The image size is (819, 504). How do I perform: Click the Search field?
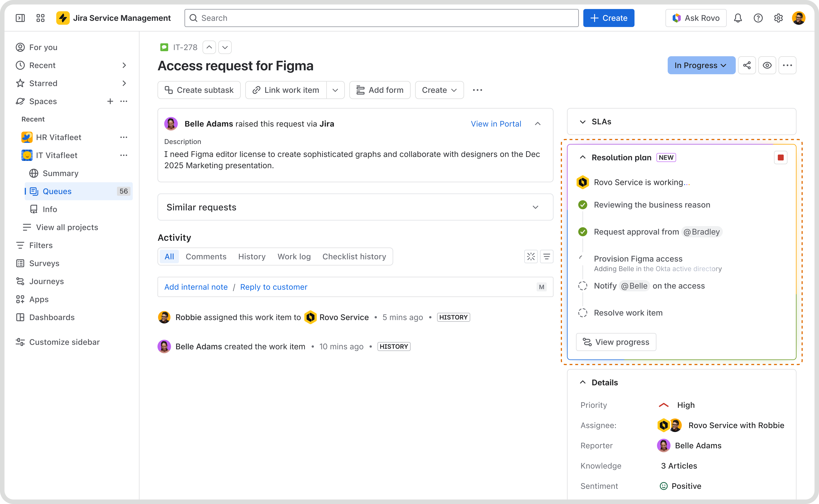(381, 18)
